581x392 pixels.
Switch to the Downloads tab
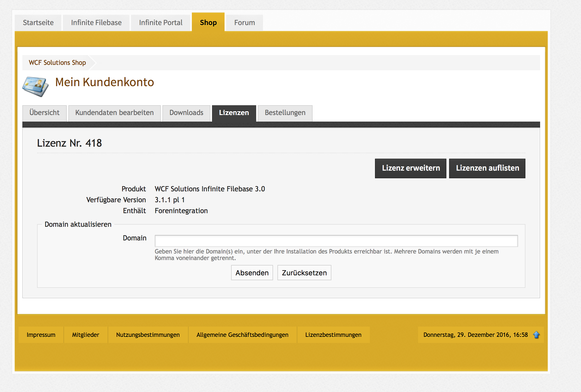pos(186,113)
